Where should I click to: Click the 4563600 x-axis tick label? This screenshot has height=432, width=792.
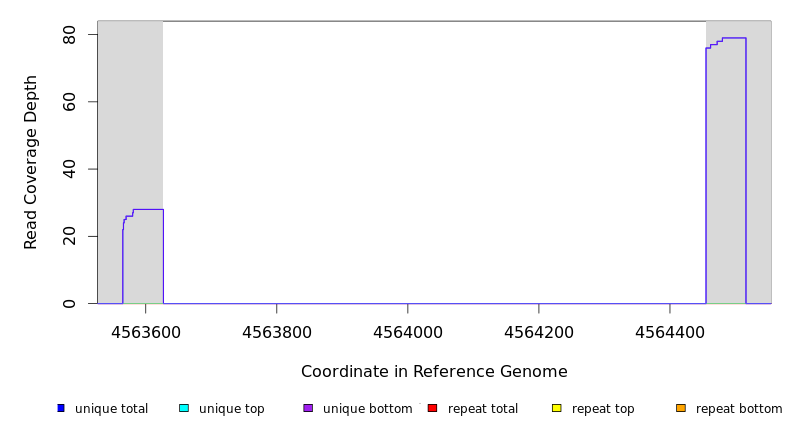point(146,332)
